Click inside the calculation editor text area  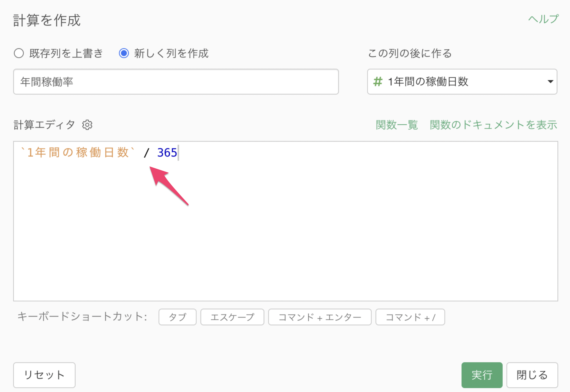tap(285, 221)
